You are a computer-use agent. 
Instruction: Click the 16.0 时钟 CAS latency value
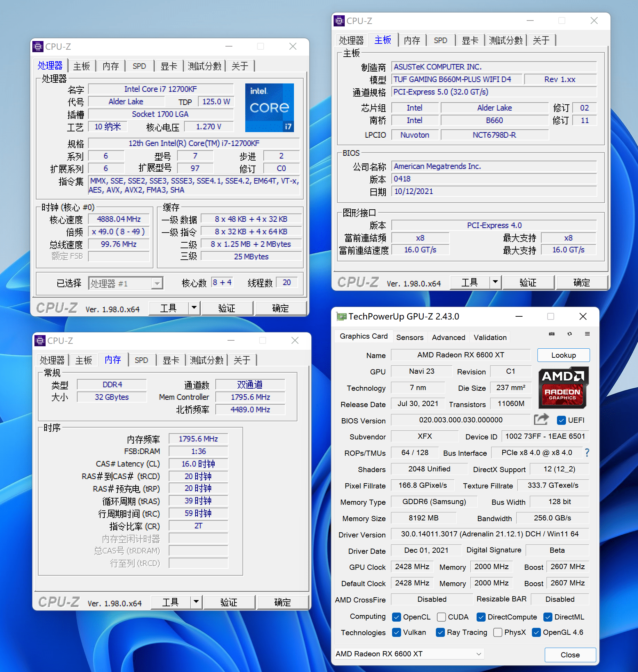(198, 464)
